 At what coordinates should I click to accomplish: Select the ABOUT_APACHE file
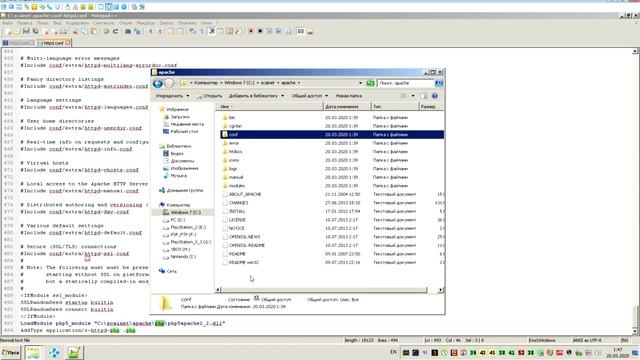[x=244, y=194]
